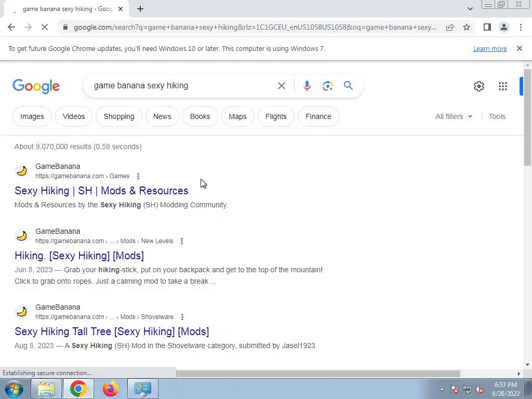This screenshot has width=532, height=399.
Task: Open the Windows Start menu
Action: point(14,389)
